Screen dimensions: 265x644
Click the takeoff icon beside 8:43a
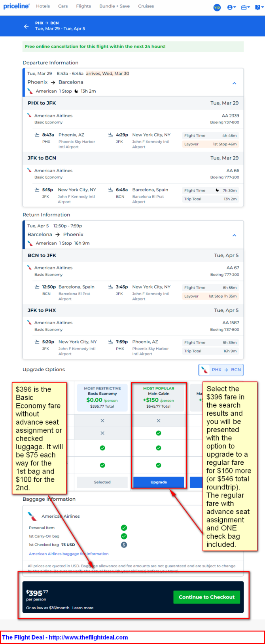[37, 135]
